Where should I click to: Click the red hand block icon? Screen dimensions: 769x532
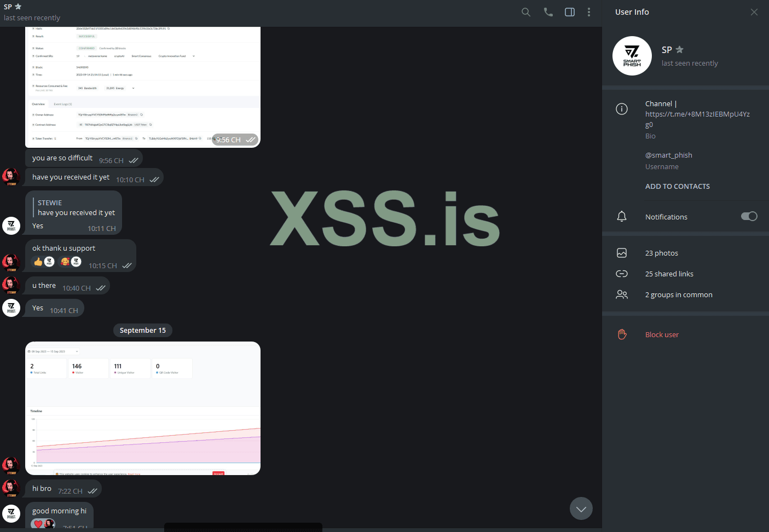(x=622, y=334)
